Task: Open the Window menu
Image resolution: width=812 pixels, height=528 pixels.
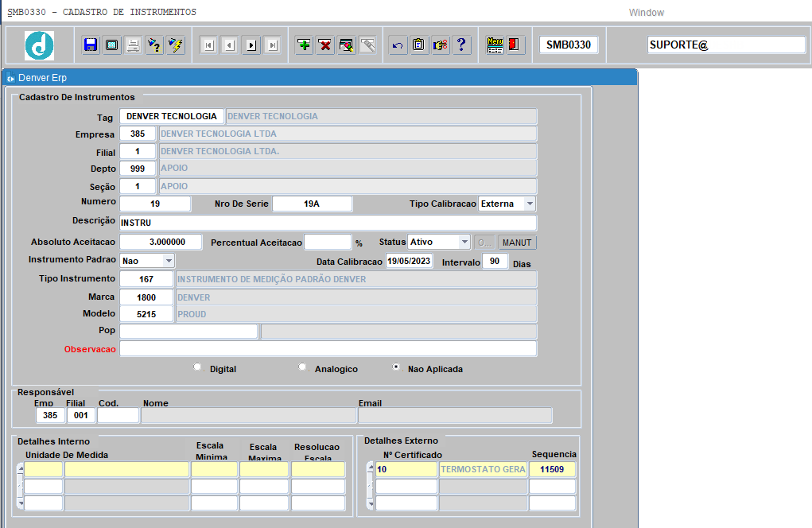Action: click(646, 13)
